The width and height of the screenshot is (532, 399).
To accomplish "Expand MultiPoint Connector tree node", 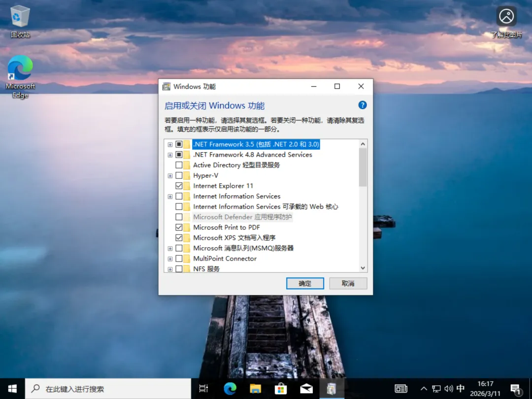I will 170,259.
